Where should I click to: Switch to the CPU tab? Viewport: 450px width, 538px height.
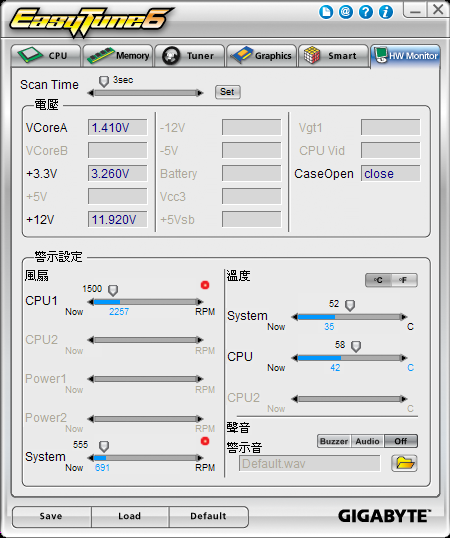pyautogui.click(x=46, y=56)
